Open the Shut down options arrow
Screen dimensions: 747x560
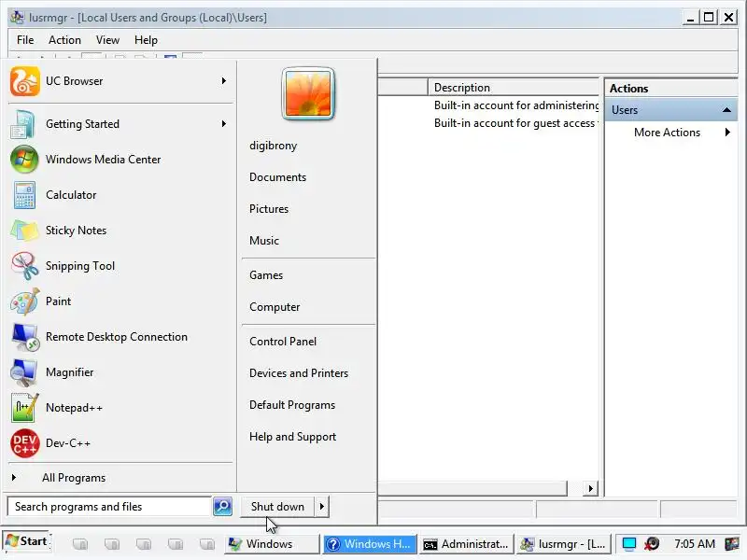(321, 507)
